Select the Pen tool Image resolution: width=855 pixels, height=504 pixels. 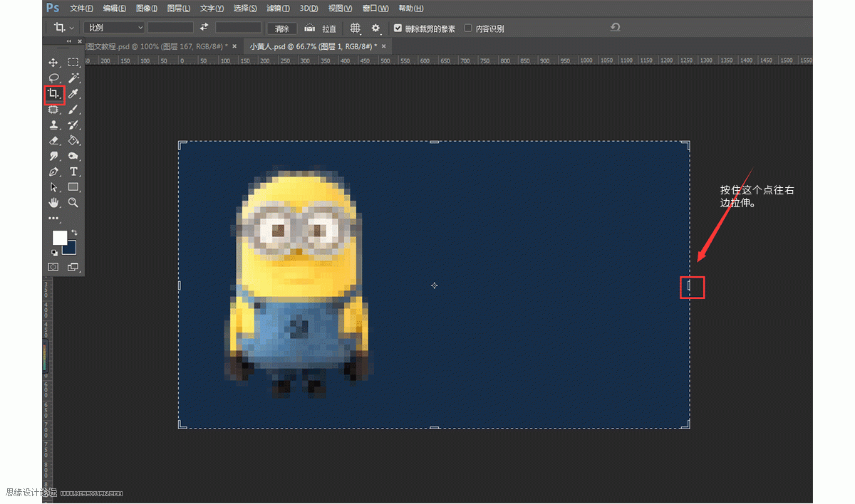53,172
